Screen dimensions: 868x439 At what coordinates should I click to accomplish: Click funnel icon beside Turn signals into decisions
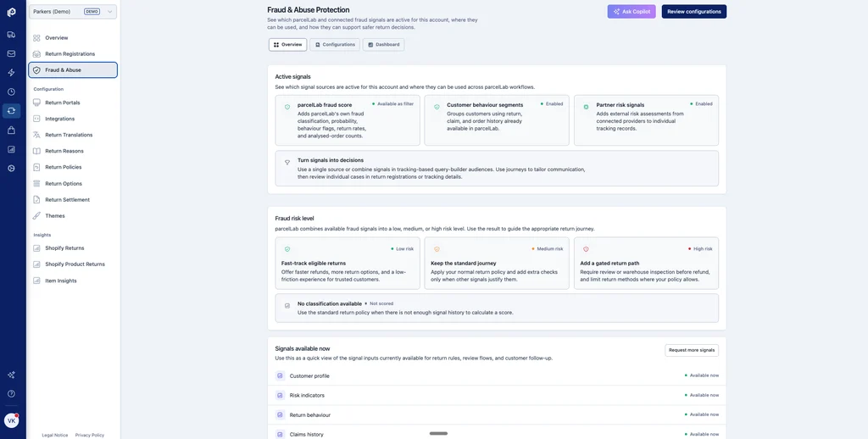click(x=287, y=163)
